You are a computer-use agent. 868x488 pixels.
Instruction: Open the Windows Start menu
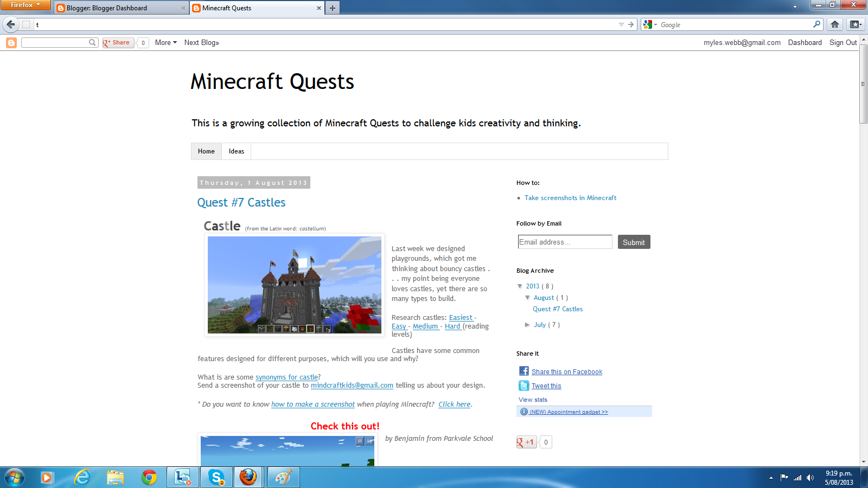coord(15,477)
